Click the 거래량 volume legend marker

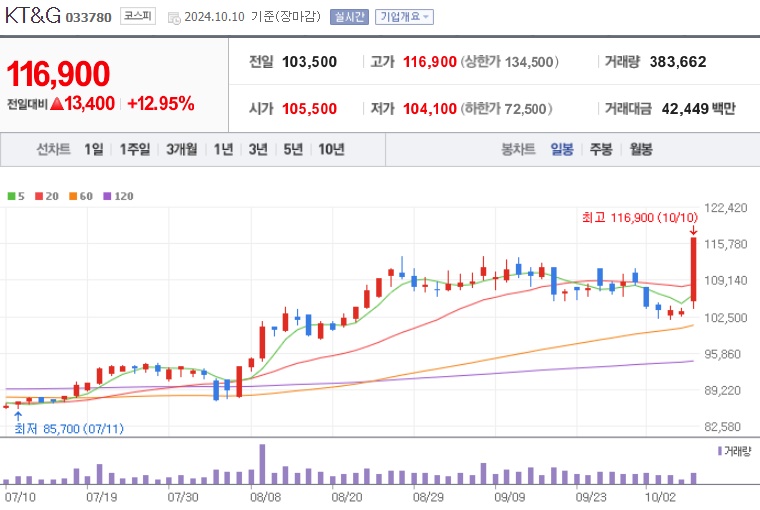pos(720,451)
